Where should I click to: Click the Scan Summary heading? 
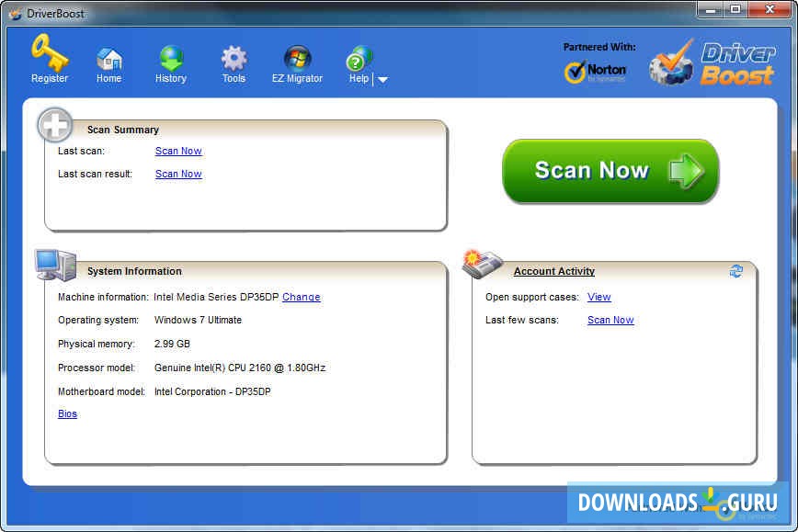[123, 130]
